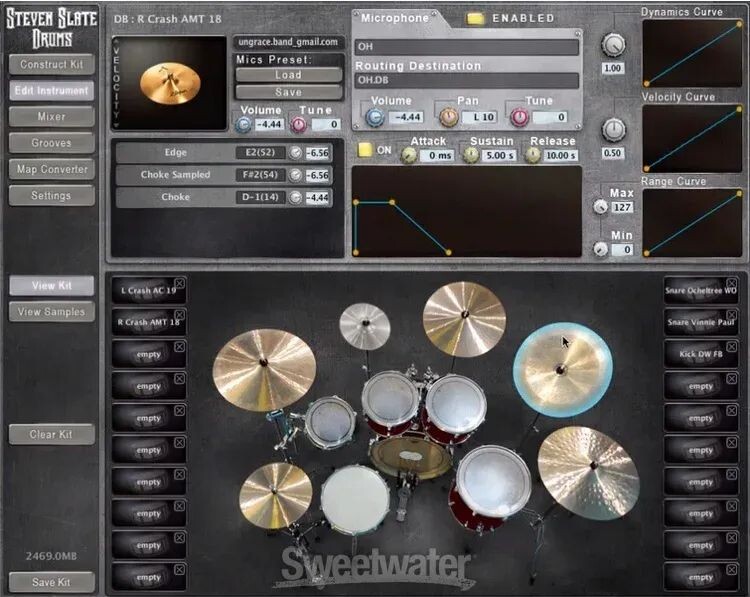Click the microphone Volume knob

click(375, 117)
